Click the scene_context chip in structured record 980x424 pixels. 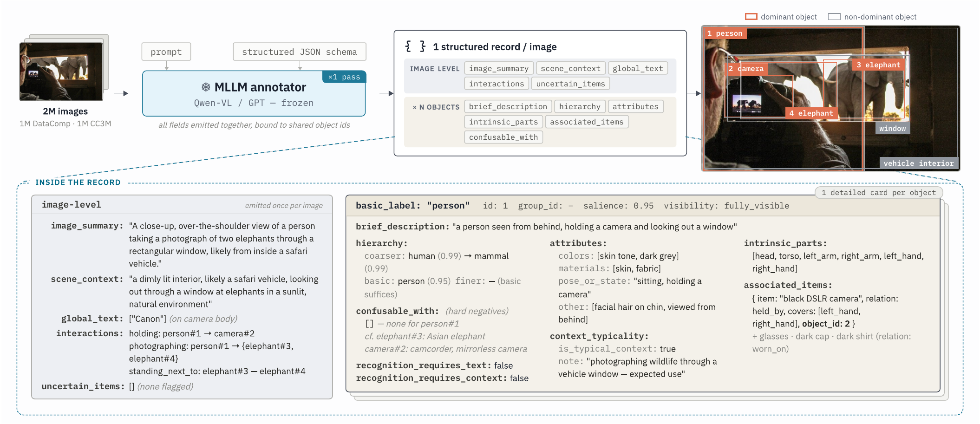tap(570, 68)
